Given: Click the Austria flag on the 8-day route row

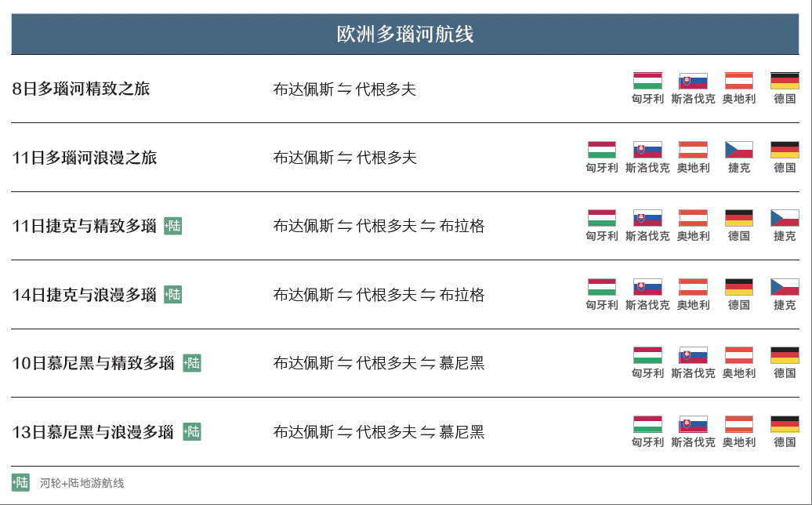Looking at the screenshot, I should (x=739, y=80).
